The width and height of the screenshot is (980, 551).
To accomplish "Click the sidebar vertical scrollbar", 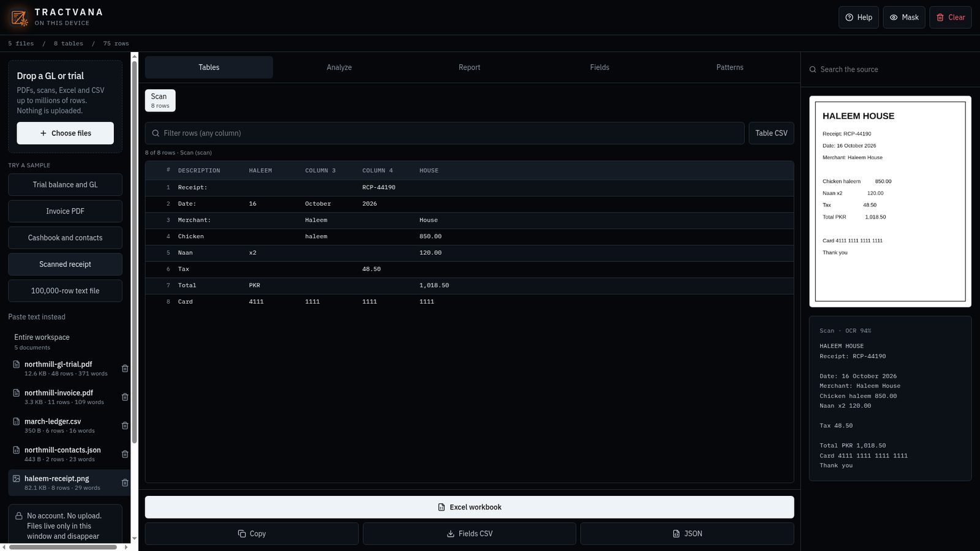I will (135, 252).
